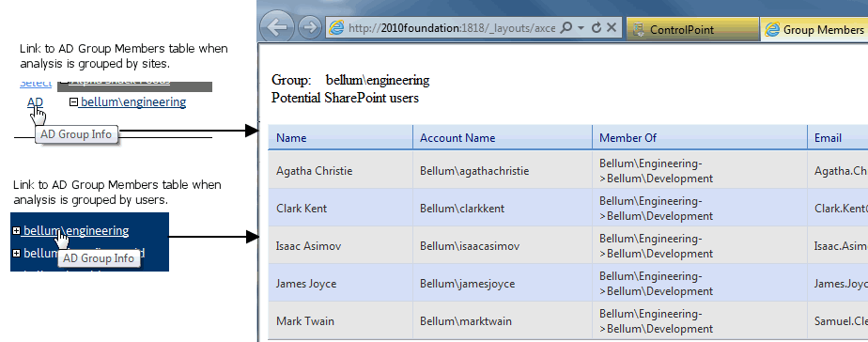Select the James Joyce name cell

tap(340, 284)
